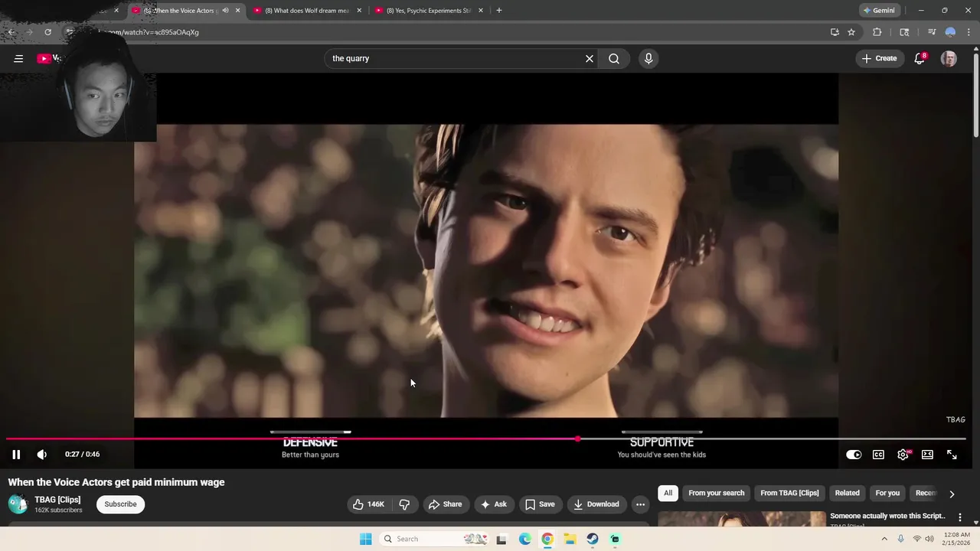Image resolution: width=980 pixels, height=551 pixels.
Task: Enter full screen mode
Action: point(952,455)
